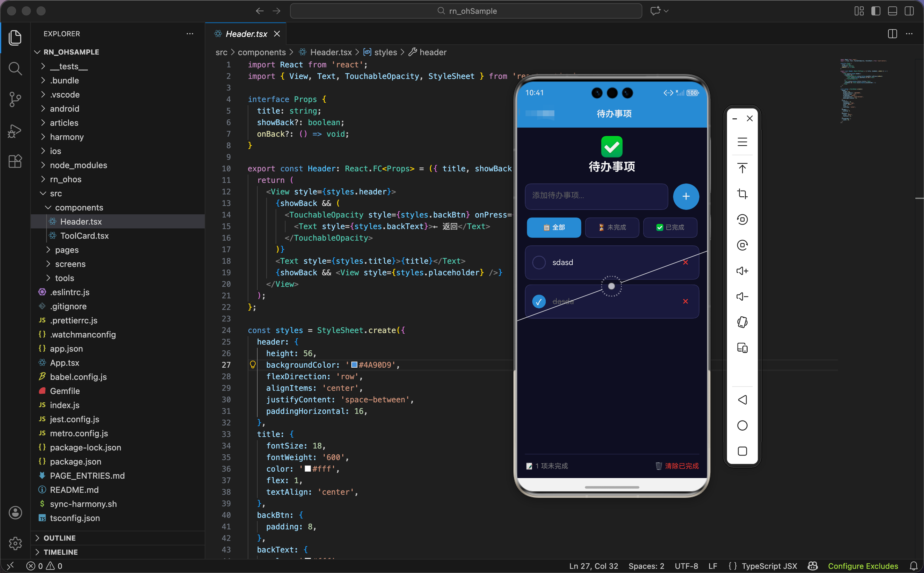Select the 未完成 filter tab
The image size is (924, 573).
[x=612, y=227]
